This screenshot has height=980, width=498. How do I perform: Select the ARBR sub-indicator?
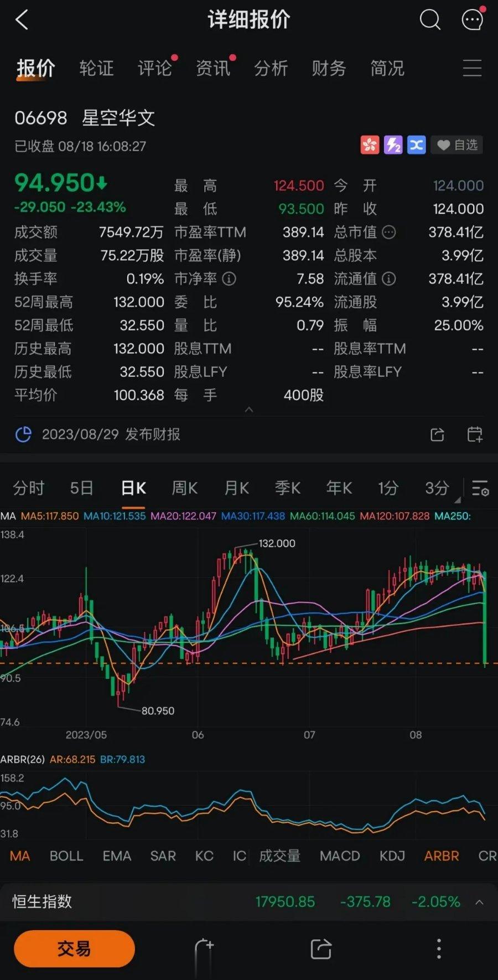pyautogui.click(x=442, y=856)
